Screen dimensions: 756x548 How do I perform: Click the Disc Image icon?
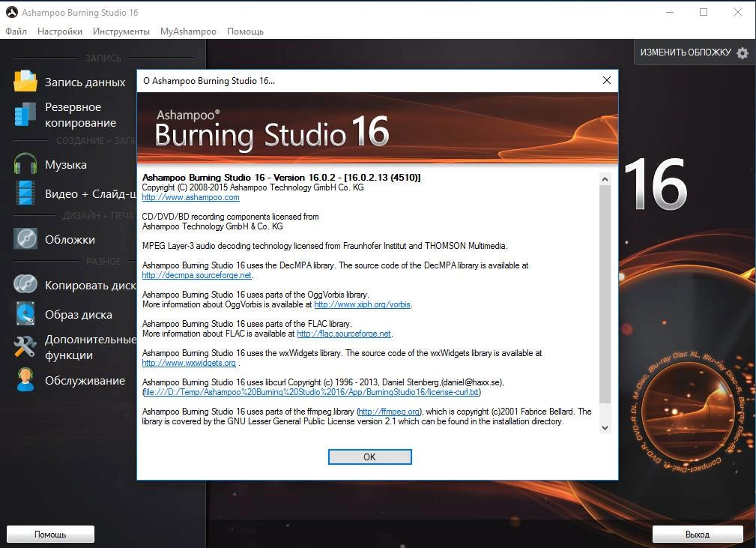point(25,313)
